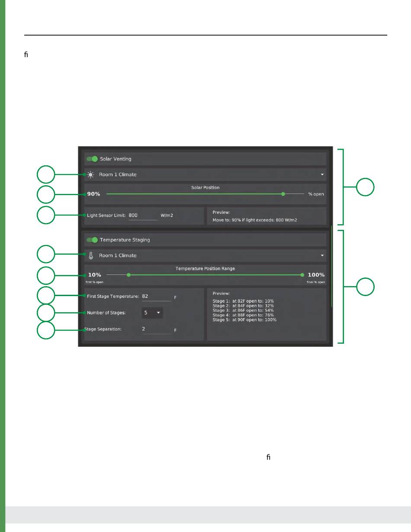Open the Room 1 Climate dropdown under Temperature Staging

pos(205,255)
